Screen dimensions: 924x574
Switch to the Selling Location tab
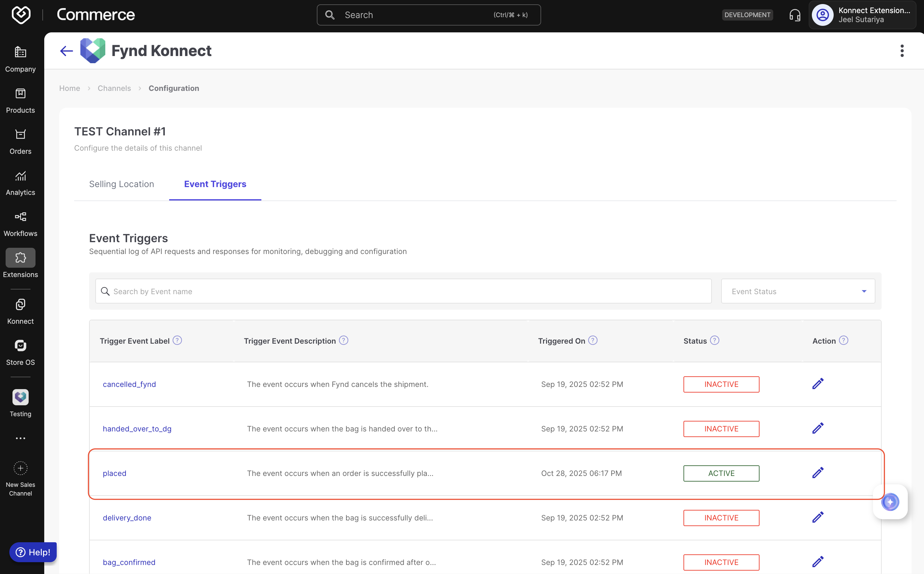point(121,184)
